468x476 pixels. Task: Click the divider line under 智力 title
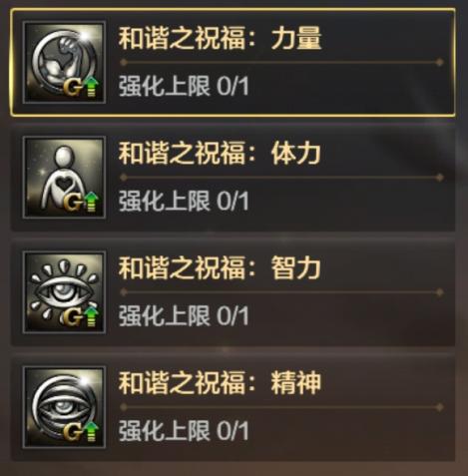pos(281,292)
